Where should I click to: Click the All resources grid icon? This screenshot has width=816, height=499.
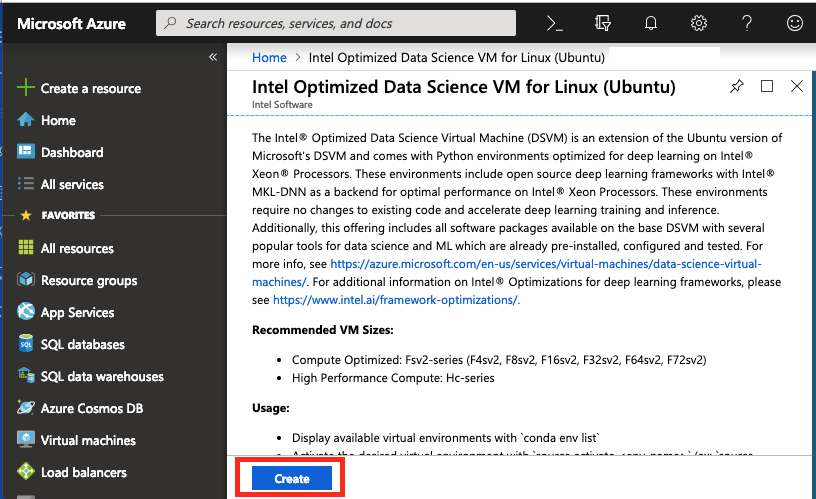click(26, 247)
